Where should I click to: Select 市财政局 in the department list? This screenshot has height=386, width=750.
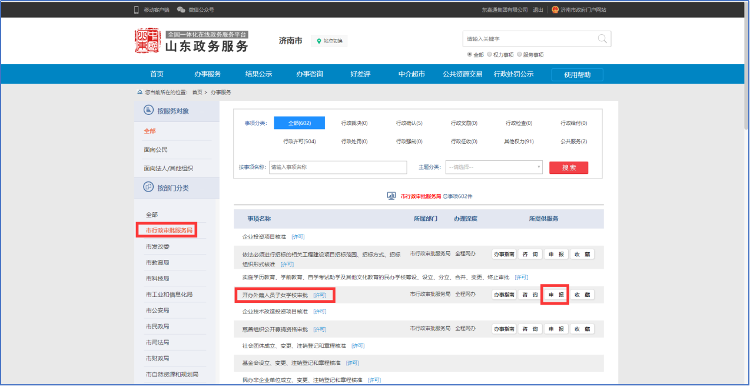pos(157,358)
